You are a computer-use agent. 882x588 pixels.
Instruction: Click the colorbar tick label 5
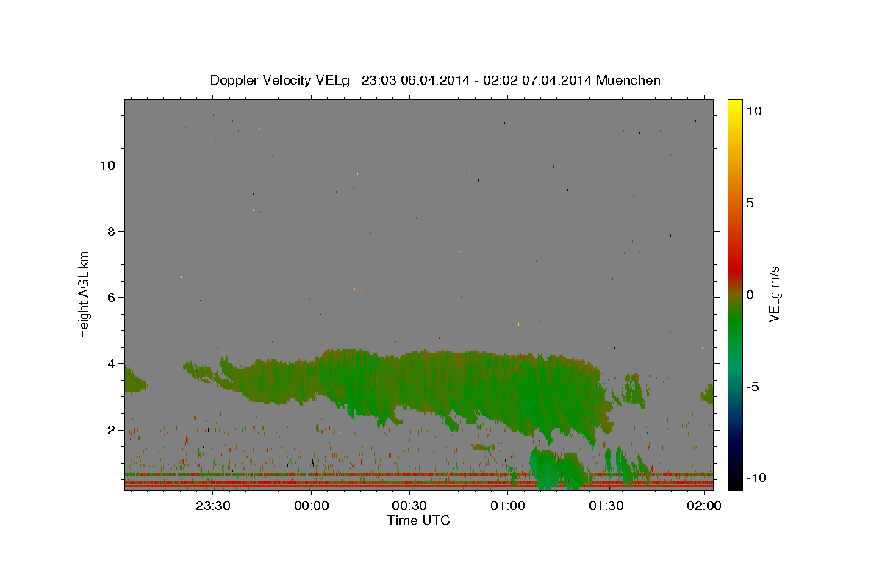[x=750, y=203]
